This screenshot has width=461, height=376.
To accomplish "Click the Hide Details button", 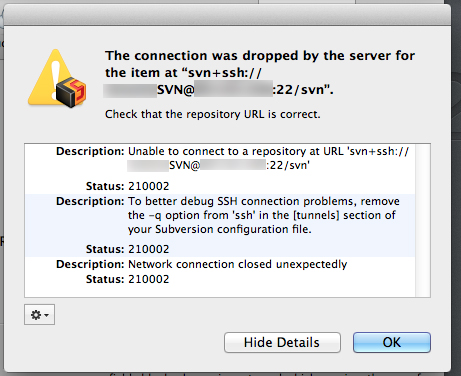I will (282, 342).
